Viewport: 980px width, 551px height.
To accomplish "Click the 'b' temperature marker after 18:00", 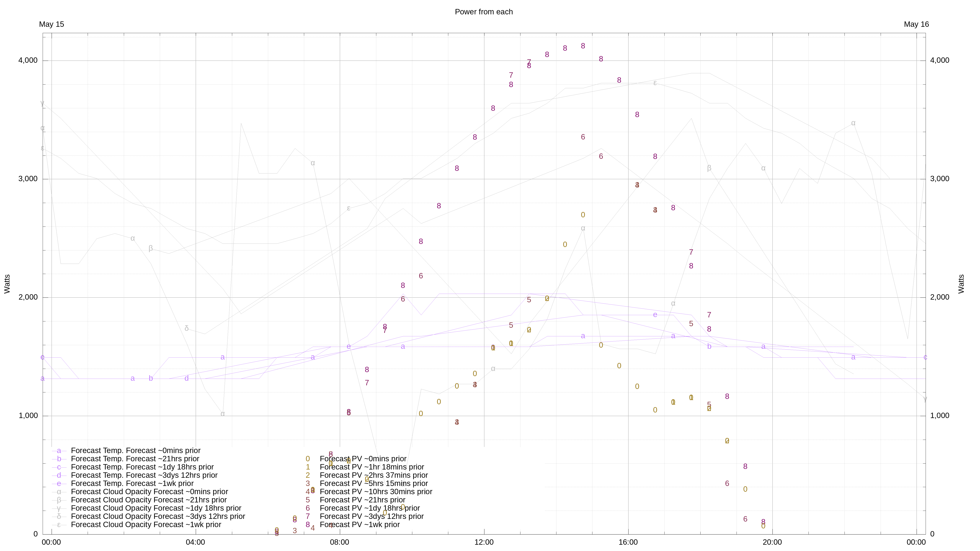I will [709, 346].
